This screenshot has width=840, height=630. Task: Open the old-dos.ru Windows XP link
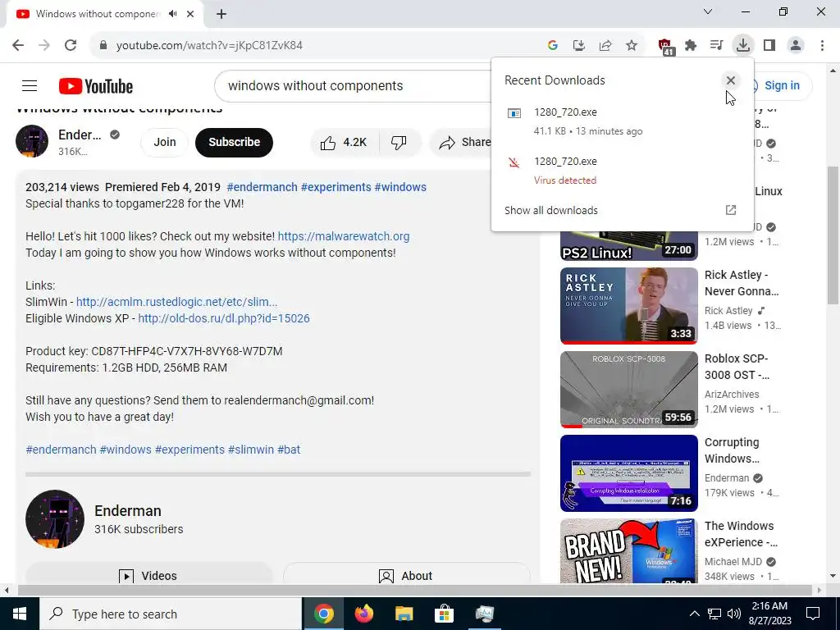pos(224,318)
